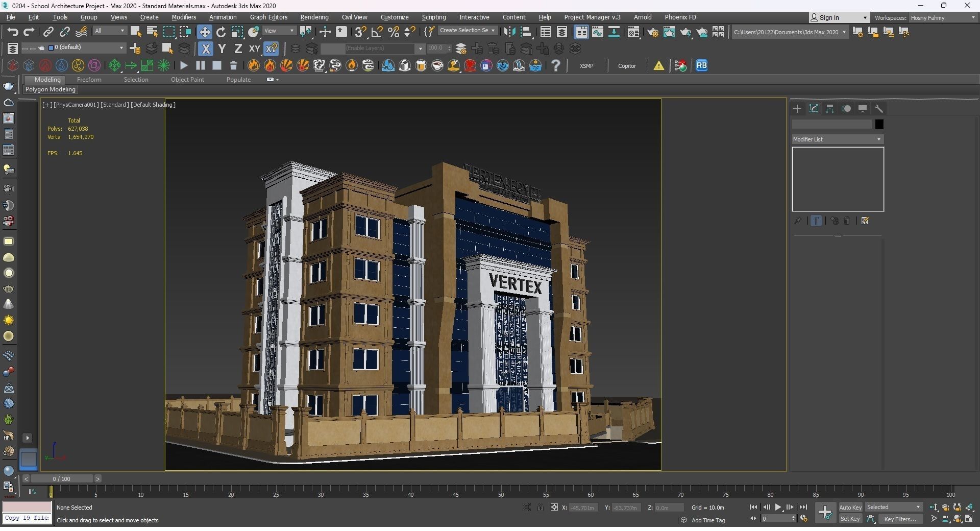Click the Render Production teapot icon
980x531 pixels.
point(685,32)
